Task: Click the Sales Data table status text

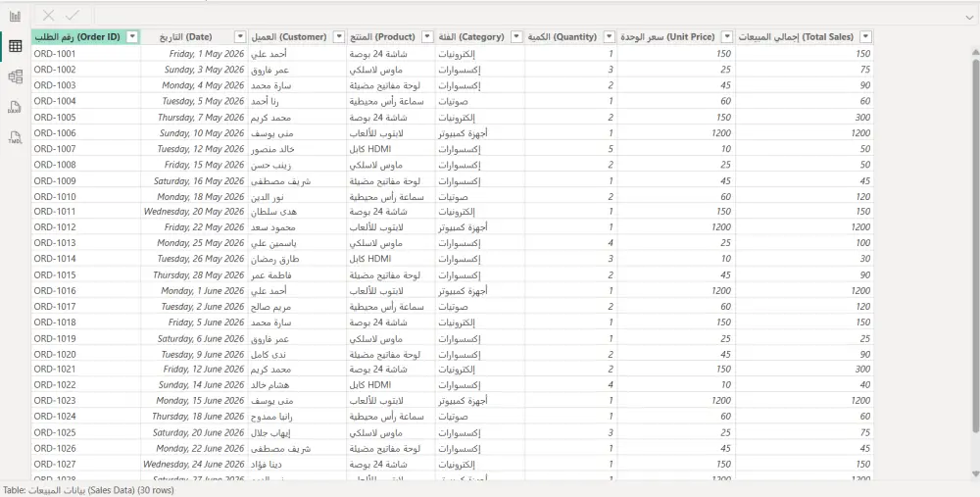Action: coord(88,490)
